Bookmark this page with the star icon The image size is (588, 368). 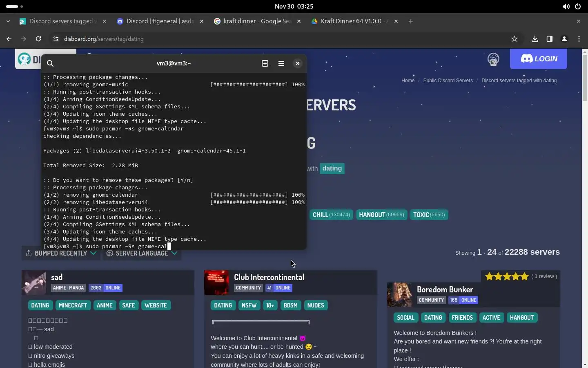[x=514, y=39]
